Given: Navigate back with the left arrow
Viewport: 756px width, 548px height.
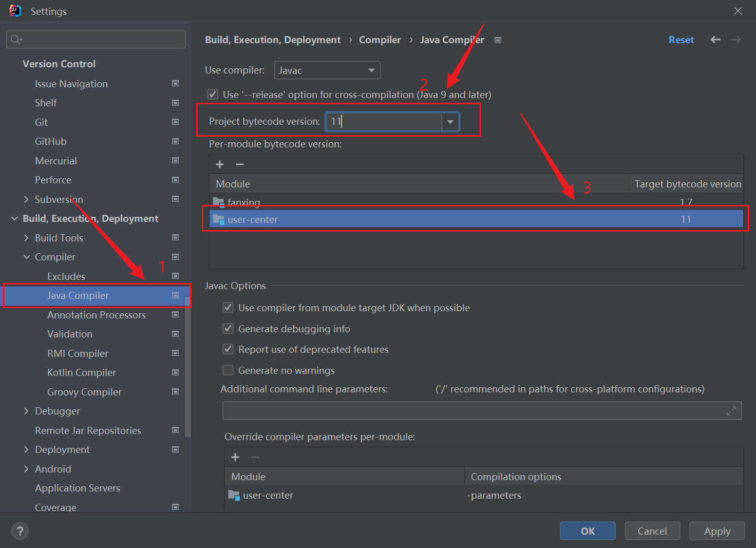Looking at the screenshot, I should (715, 40).
